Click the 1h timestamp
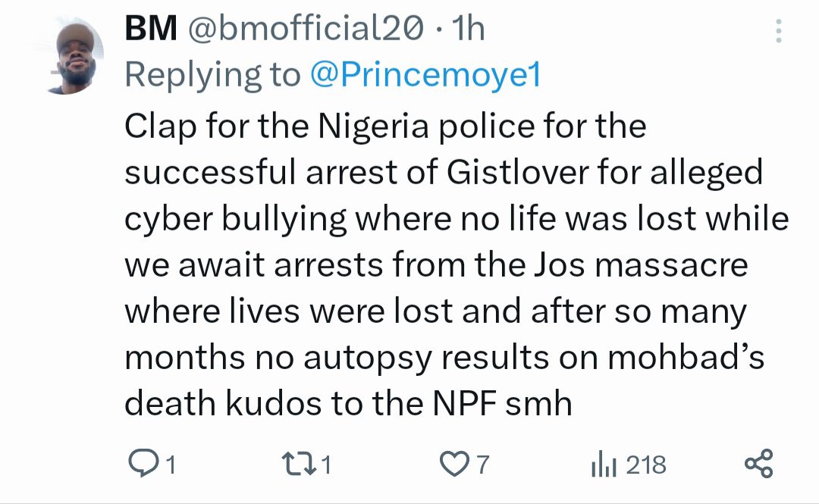The height and width of the screenshot is (504, 819). click(468, 30)
